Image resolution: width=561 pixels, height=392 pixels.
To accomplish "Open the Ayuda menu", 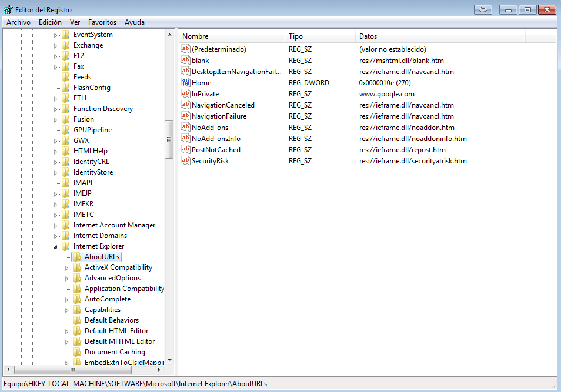I will [135, 22].
